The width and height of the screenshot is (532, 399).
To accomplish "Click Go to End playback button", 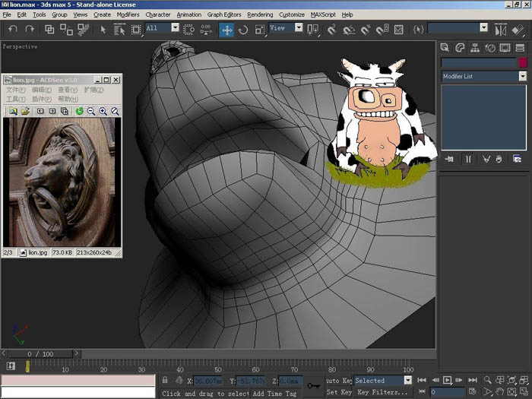I will pos(472,380).
